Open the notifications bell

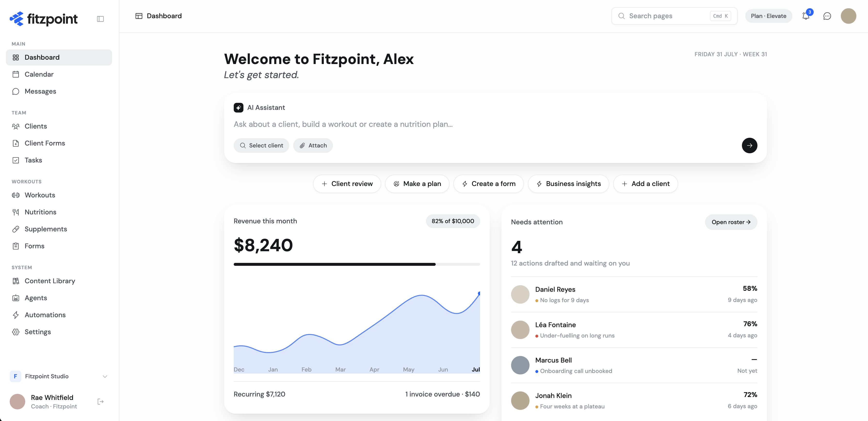point(806,16)
